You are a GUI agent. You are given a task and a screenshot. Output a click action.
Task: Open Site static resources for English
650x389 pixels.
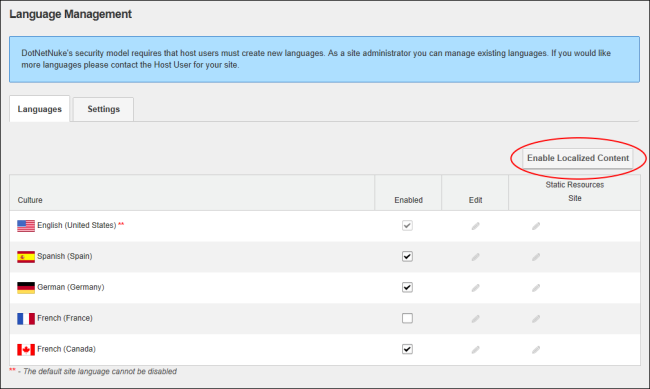coord(536,226)
